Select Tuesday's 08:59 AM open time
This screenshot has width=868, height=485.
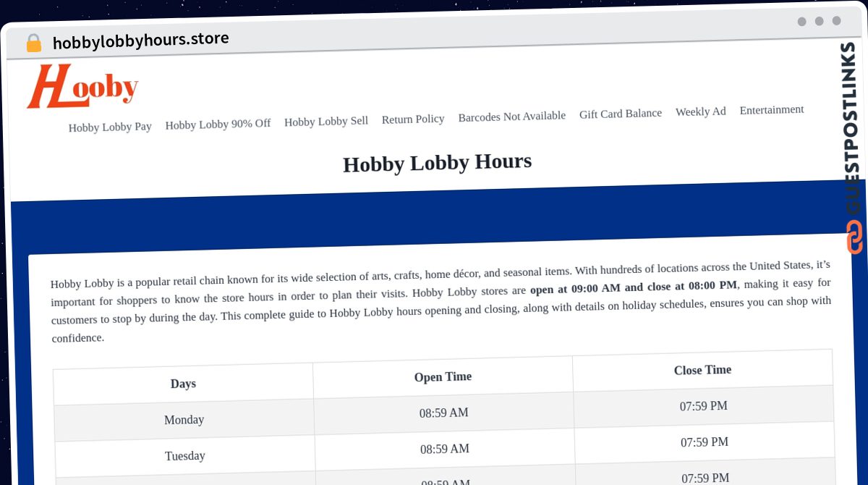444,449
